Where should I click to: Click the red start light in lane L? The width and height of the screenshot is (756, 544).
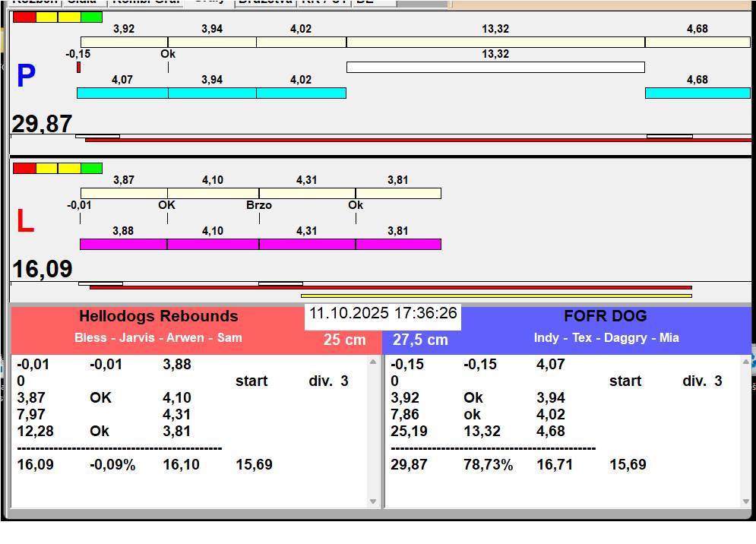click(24, 168)
